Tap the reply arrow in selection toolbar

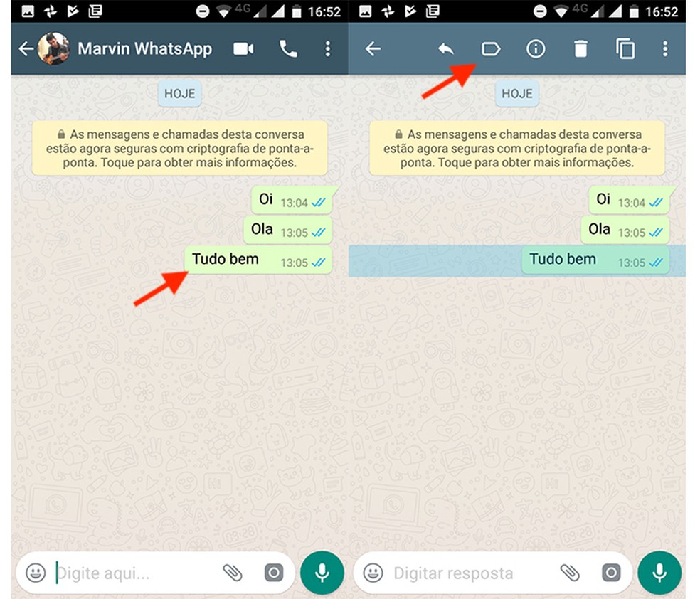point(445,49)
